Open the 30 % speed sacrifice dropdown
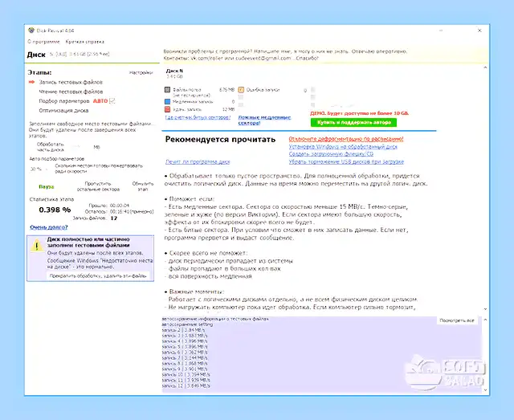Viewport: 514px width, 420px height. point(39,169)
